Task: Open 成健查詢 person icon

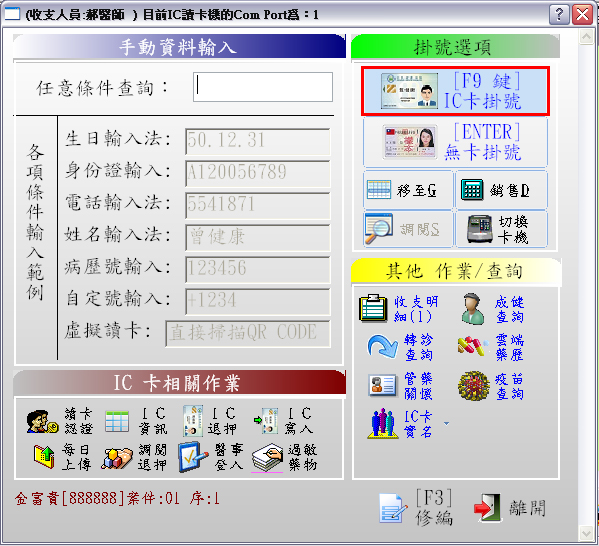Action: [x=473, y=309]
